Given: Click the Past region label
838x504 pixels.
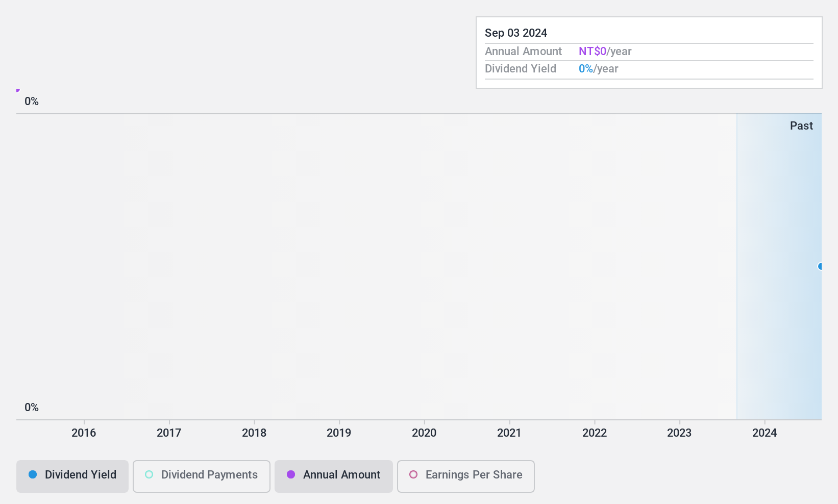Looking at the screenshot, I should [801, 126].
